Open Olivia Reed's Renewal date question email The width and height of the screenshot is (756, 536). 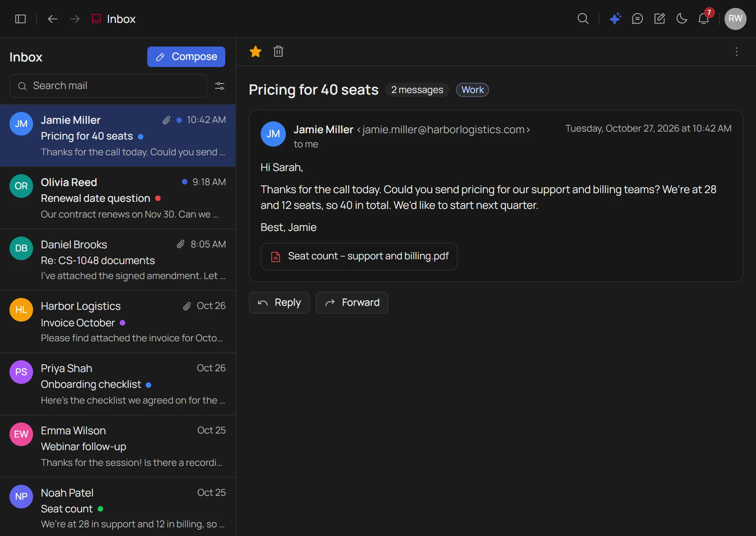[x=118, y=198]
